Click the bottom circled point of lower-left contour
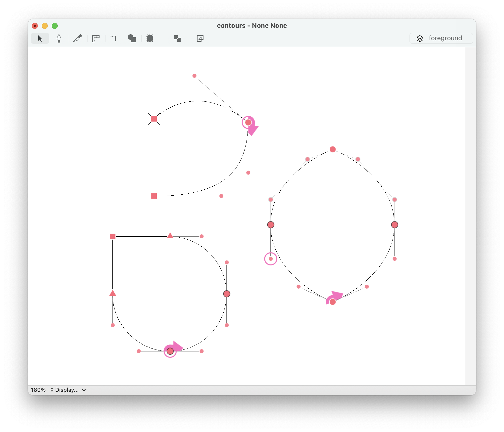The image size is (504, 432). pyautogui.click(x=170, y=351)
